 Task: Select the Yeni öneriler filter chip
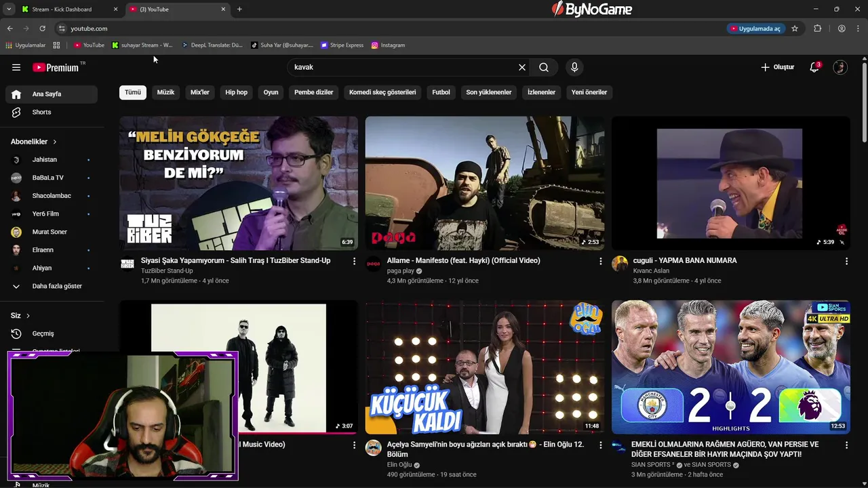(x=589, y=92)
